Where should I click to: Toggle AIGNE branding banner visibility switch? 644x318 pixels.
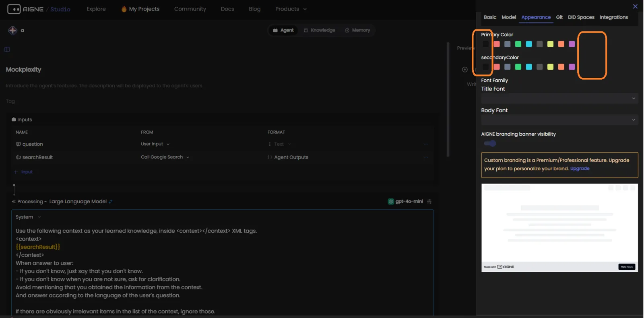490,143
